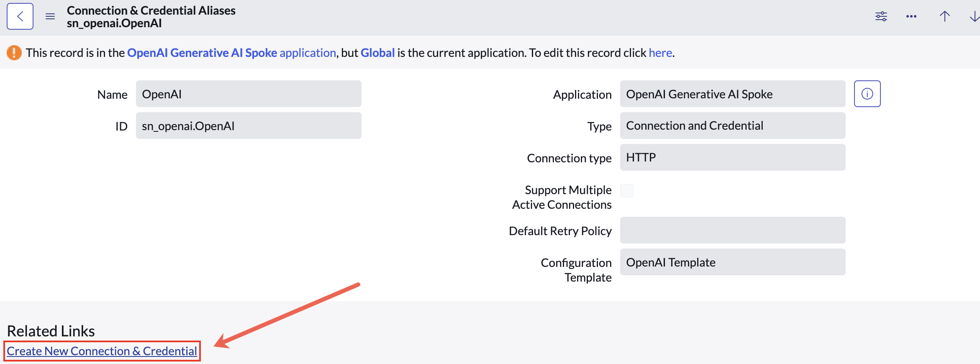Open the Type field Connection and Credential
Viewport: 980px width, 364px height.
click(x=733, y=126)
